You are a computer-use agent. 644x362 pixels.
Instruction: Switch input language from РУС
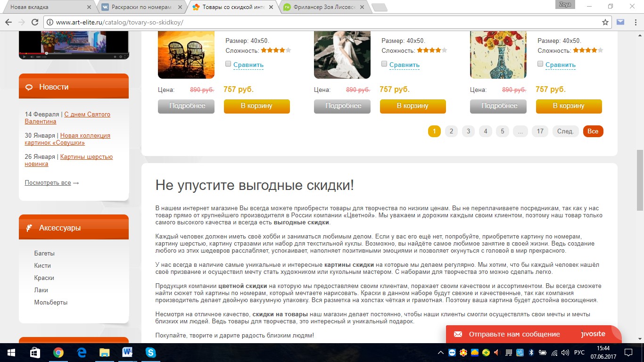(579, 353)
